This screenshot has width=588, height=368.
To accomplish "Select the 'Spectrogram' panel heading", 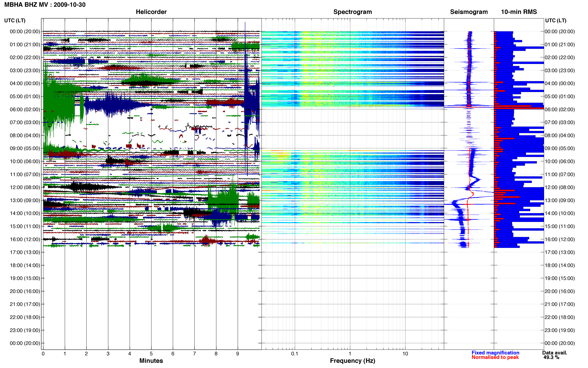I will [x=352, y=12].
